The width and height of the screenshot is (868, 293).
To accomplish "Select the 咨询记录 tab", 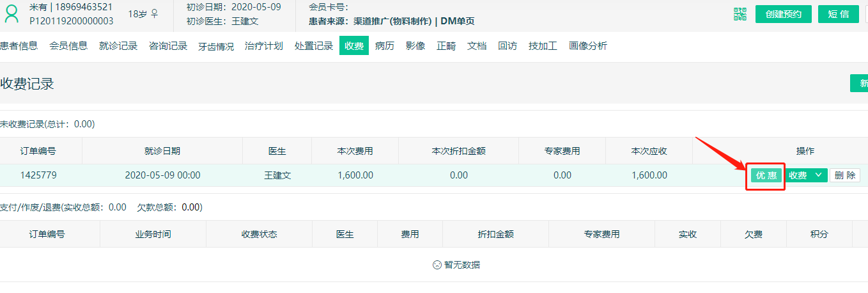I will [168, 46].
